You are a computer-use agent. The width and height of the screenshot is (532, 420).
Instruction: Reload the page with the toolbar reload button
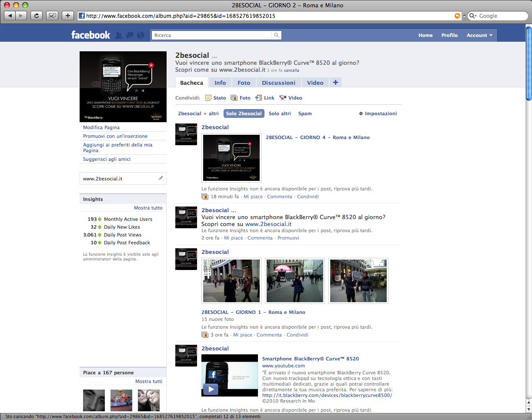click(x=37, y=16)
